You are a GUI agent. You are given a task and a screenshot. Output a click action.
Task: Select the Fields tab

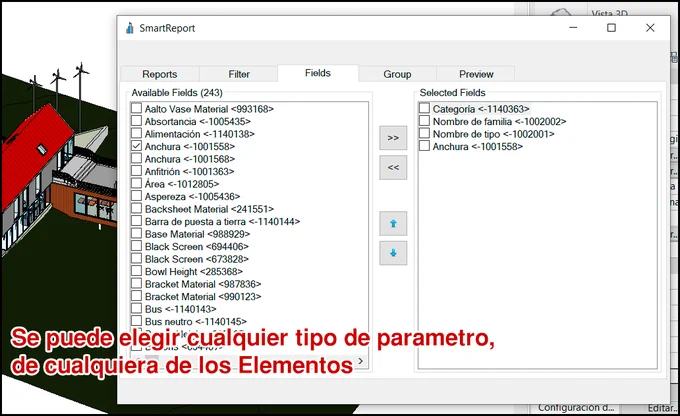click(x=318, y=73)
